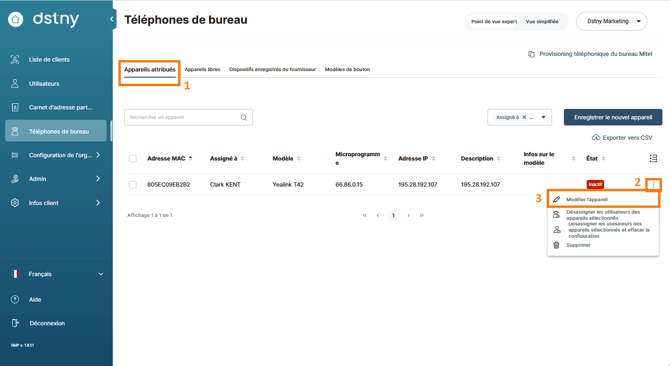The image size is (670, 366).
Task: Open Configuration de l'org menu item
Action: [x=60, y=155]
